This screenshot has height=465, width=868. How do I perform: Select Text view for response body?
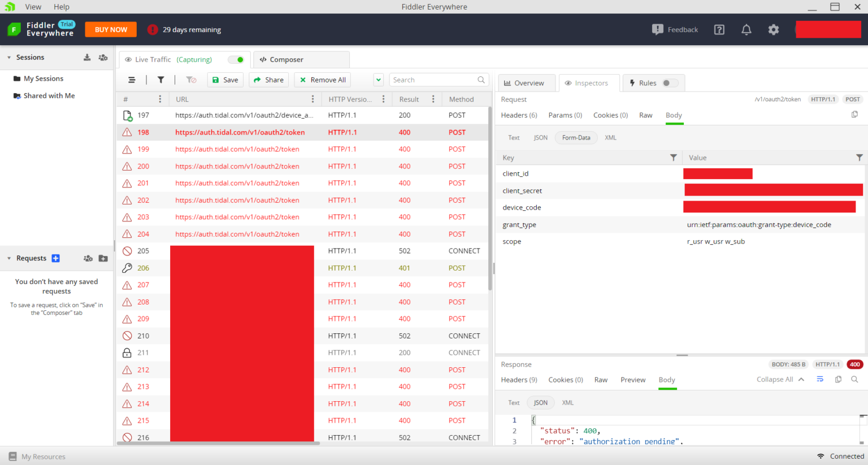(x=514, y=403)
